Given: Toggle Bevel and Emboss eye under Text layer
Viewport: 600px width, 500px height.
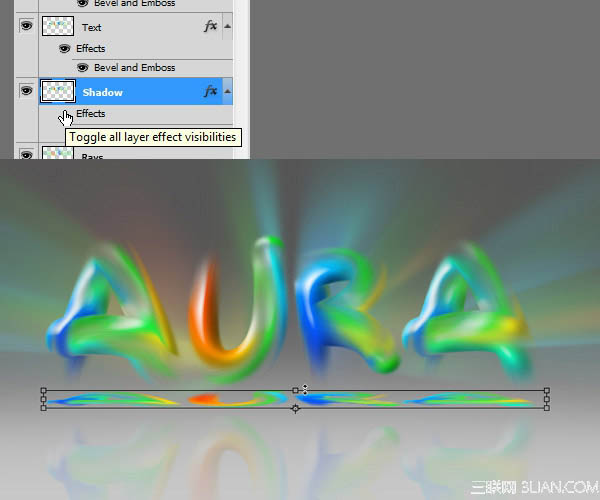Looking at the screenshot, I should [82, 68].
